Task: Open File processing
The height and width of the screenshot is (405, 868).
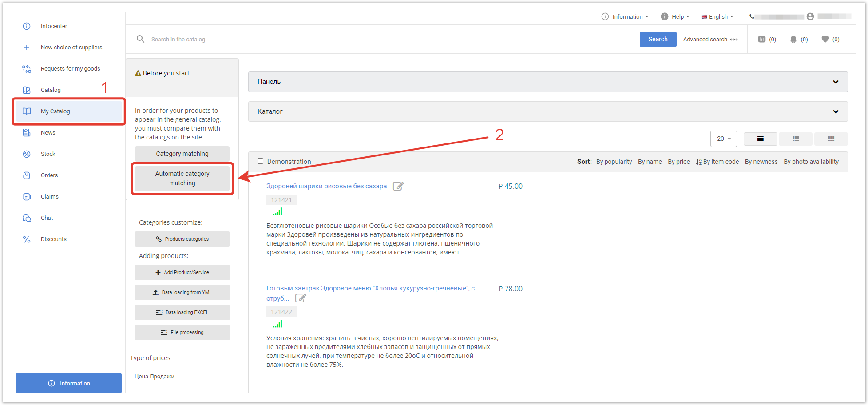Action: tap(182, 333)
